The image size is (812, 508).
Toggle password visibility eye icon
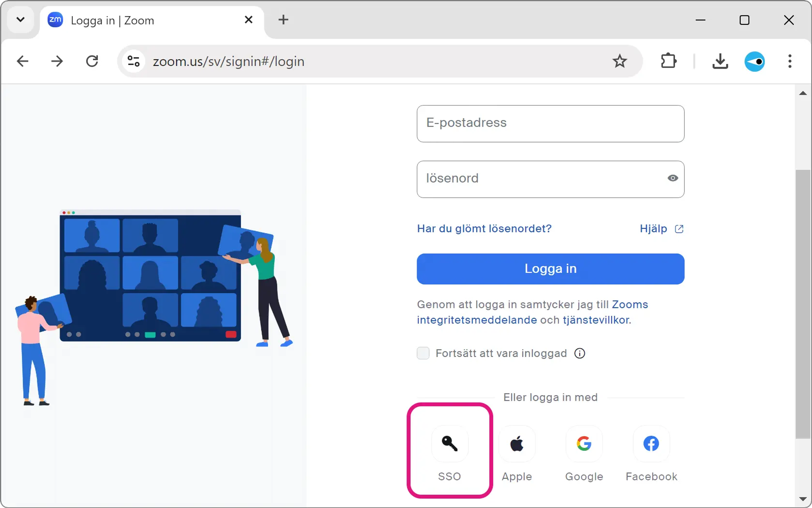click(672, 178)
